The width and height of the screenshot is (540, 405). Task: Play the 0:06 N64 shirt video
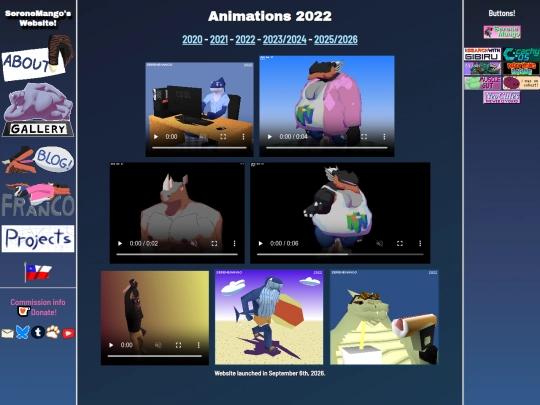(261, 243)
